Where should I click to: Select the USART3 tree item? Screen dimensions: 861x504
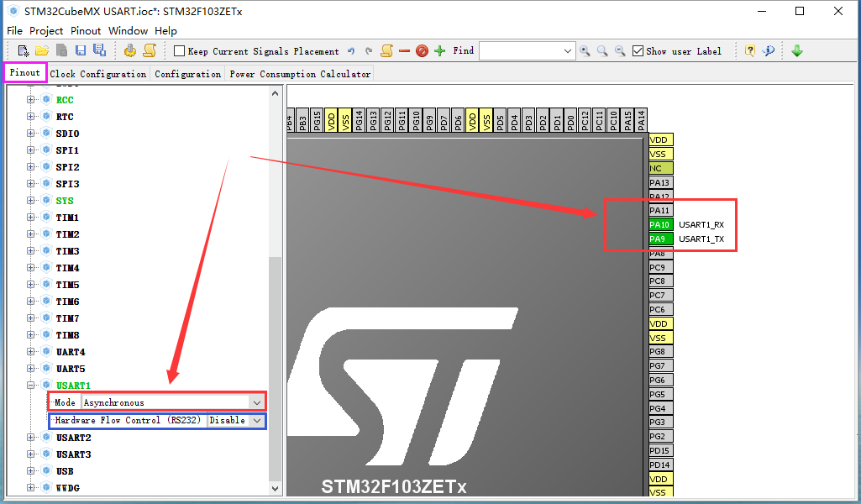click(x=73, y=454)
